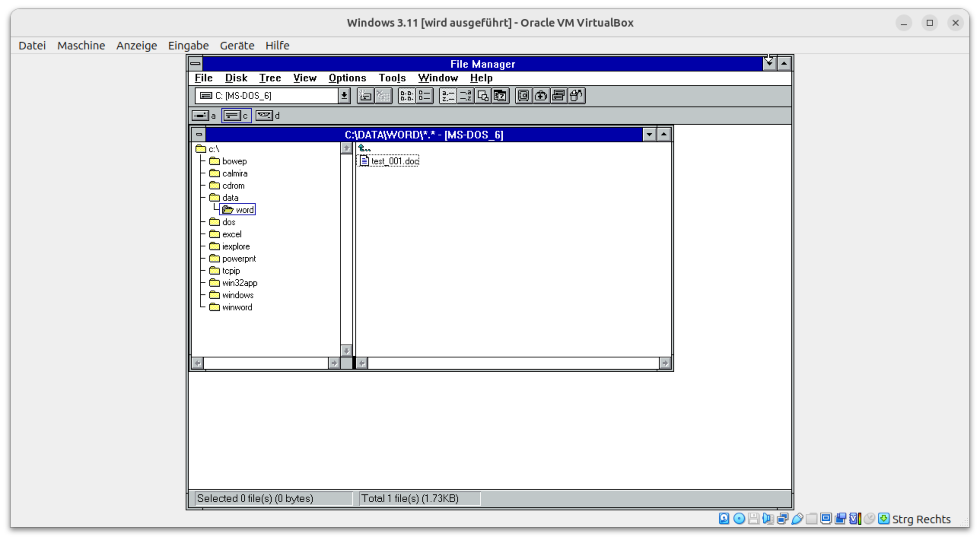This screenshot has height=540, width=980.
Task: Select hard drive c icon
Action: coord(232,116)
